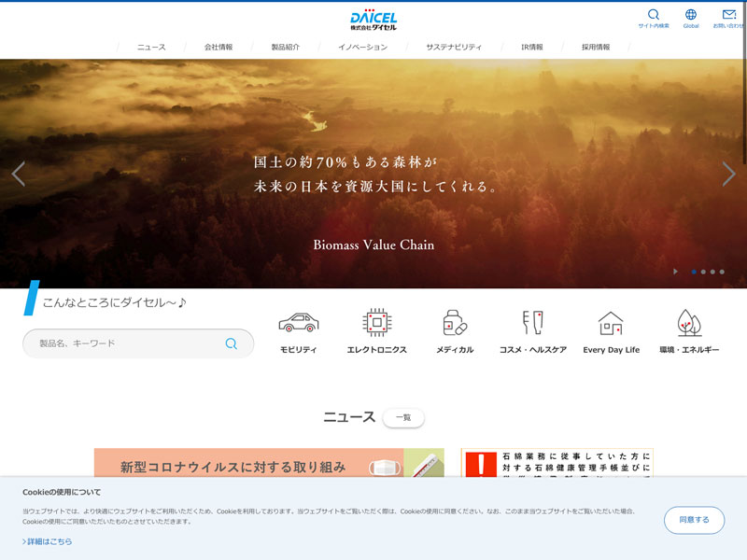Open the サステナビリティ menu item
This screenshot has width=747, height=560.
point(454,47)
